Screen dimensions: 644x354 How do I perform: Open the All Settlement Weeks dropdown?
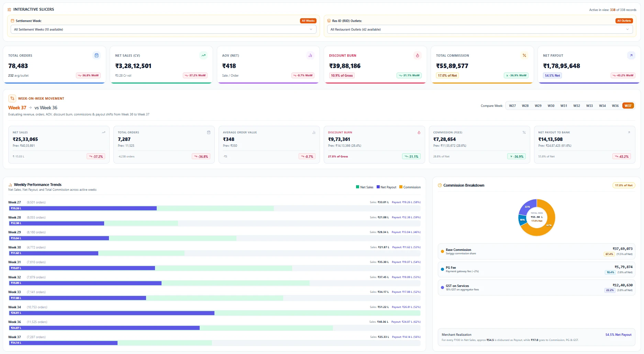tap(164, 30)
